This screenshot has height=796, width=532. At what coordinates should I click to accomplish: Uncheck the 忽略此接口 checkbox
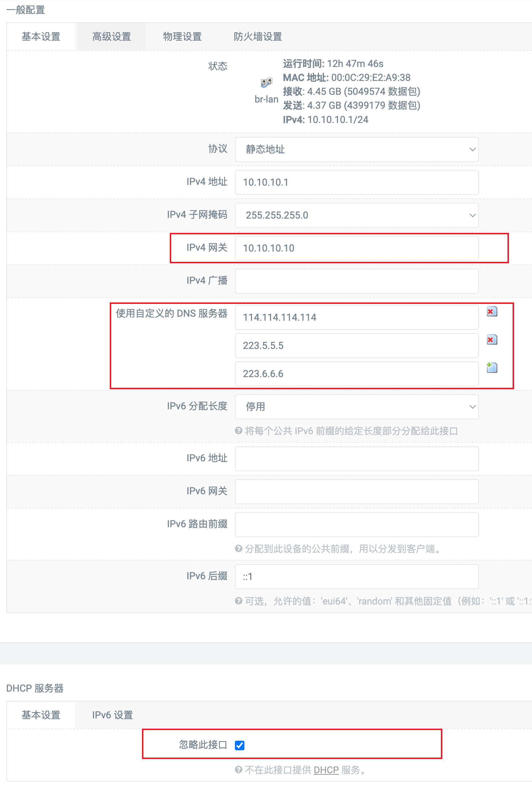[240, 745]
